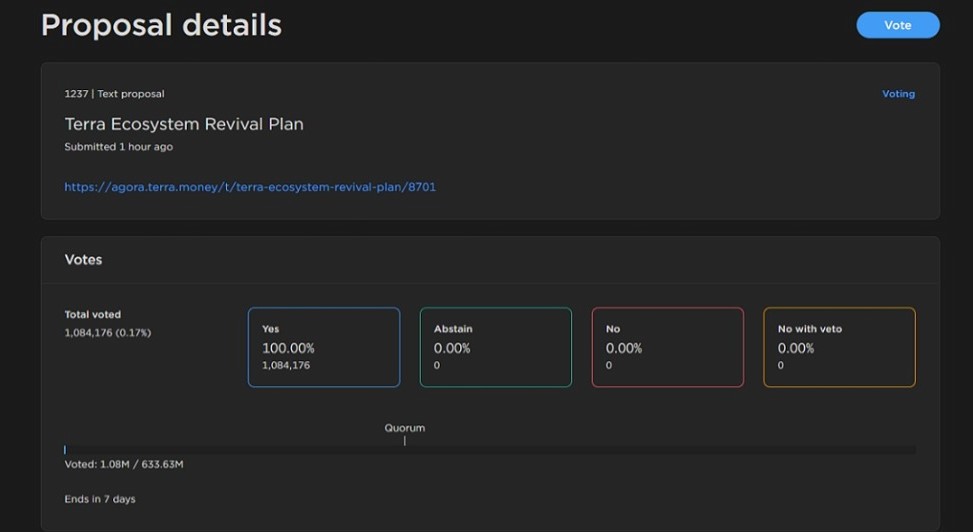Click the 1237 Text proposal label
Image resolution: width=973 pixels, height=532 pixels.
pyautogui.click(x=114, y=94)
